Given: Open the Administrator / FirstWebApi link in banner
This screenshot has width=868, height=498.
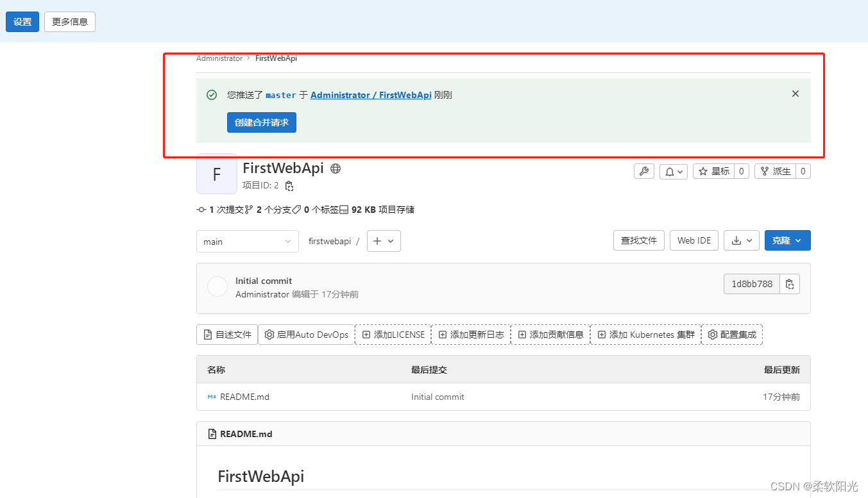Looking at the screenshot, I should pos(371,95).
